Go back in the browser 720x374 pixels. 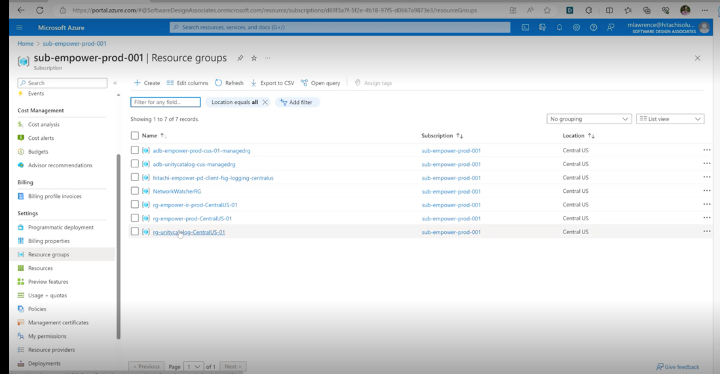[x=21, y=10]
